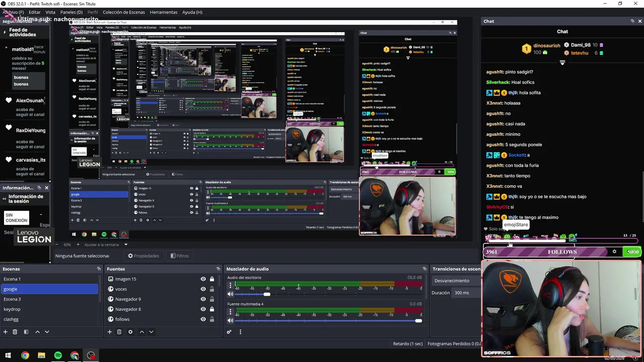Hide the voces source
Viewport: 644px width, 362px height.
[203, 289]
